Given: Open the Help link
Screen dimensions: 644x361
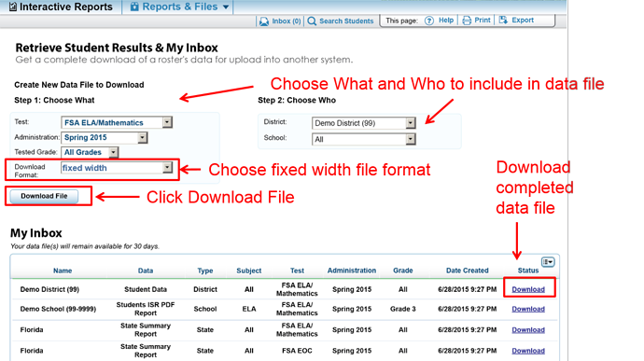Looking at the screenshot, I should (x=446, y=21).
